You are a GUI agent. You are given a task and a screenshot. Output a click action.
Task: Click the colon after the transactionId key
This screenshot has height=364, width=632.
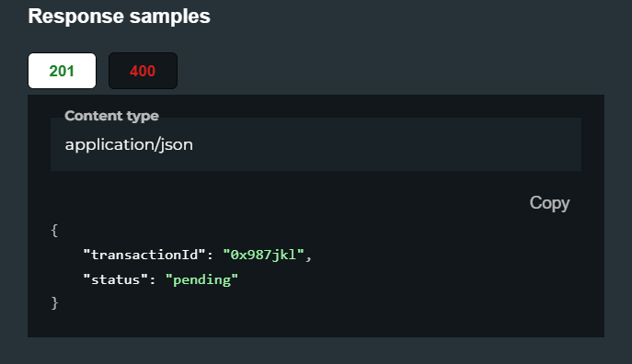(x=211, y=256)
